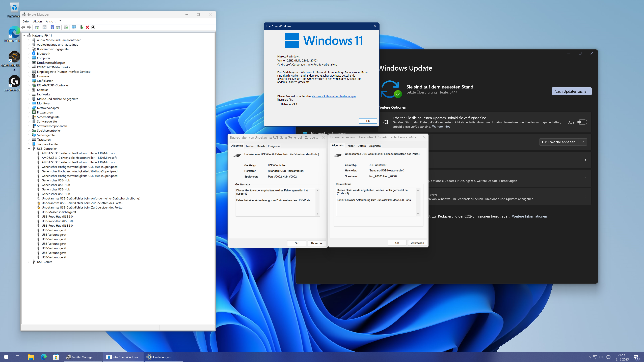Click the blue question mark help toolbar icon
644x362 pixels.
point(52,27)
